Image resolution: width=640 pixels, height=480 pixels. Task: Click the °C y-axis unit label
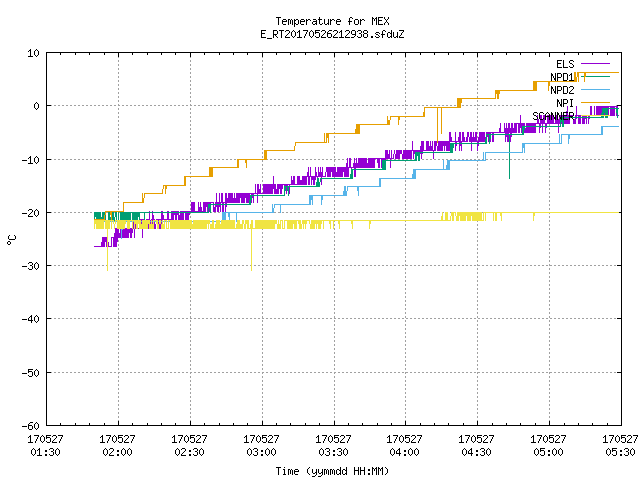[x=11, y=240]
